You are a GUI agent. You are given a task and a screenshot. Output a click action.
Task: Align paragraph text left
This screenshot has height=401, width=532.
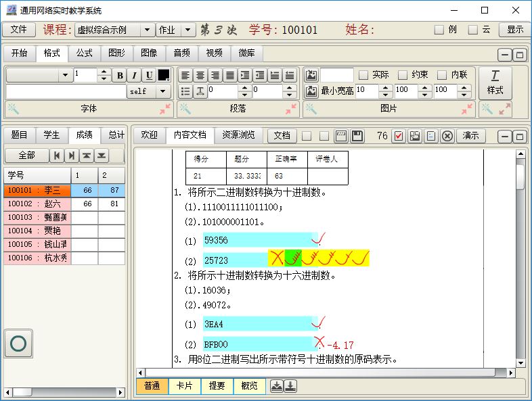tap(185, 75)
